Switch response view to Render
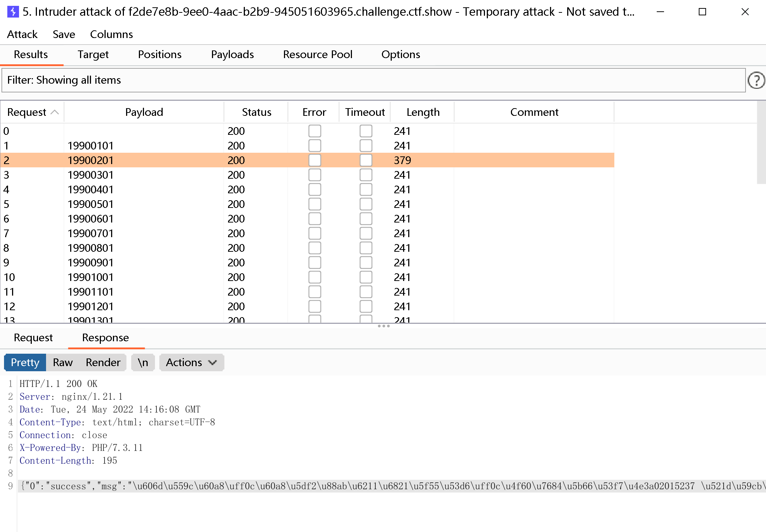The image size is (766, 532). (x=103, y=362)
